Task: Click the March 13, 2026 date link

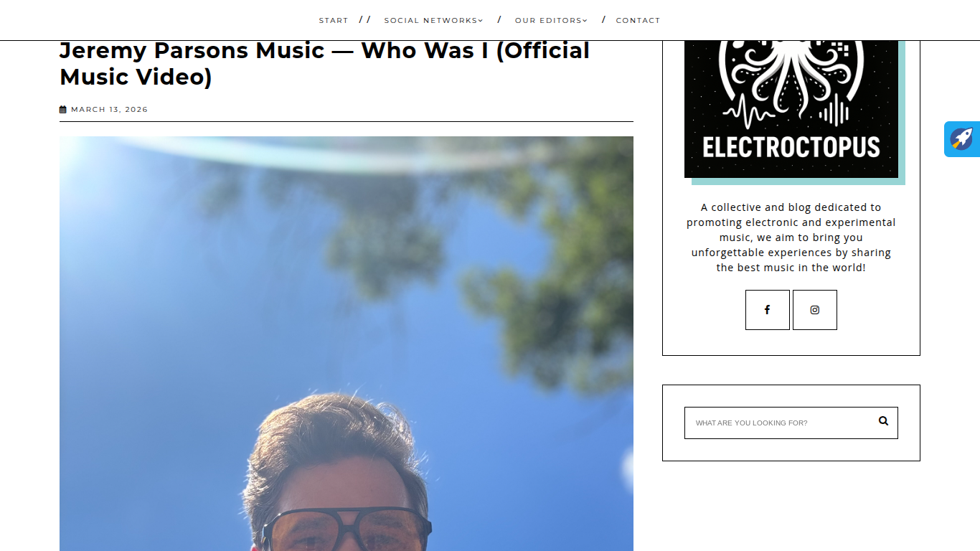Action: pyautogui.click(x=109, y=110)
